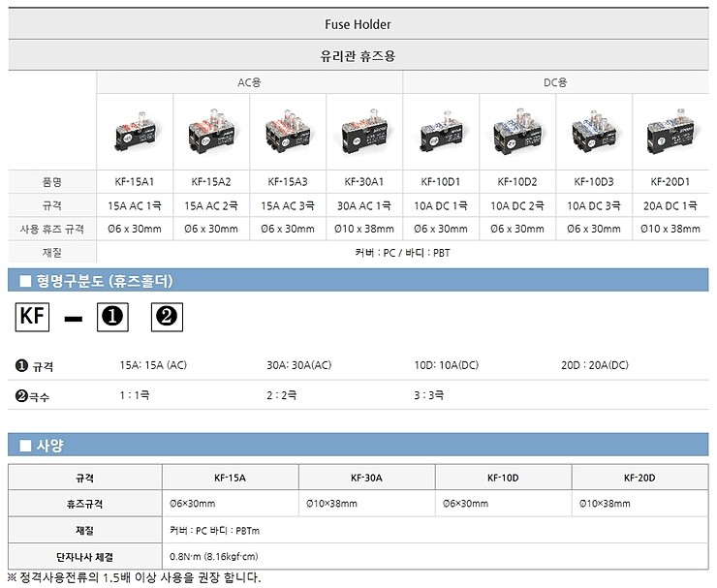Select model name 'KF-10D3' cell
This screenshot has height=588, width=717.
[595, 182]
